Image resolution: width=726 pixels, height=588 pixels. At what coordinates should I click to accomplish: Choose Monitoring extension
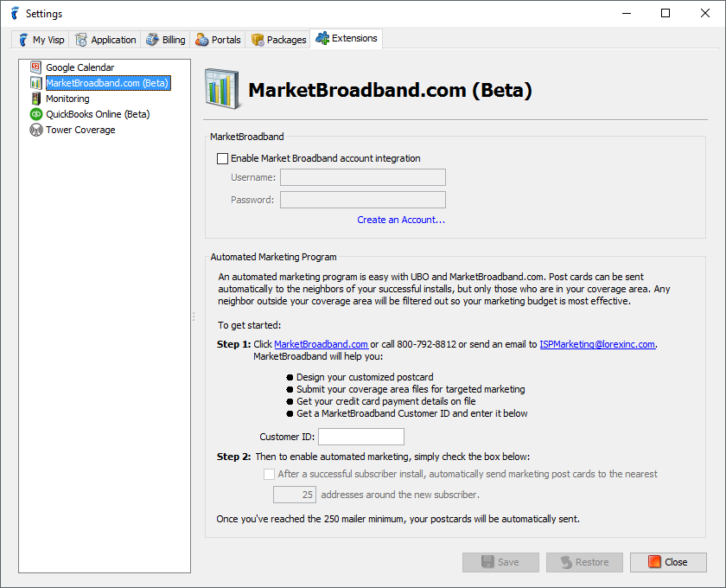pos(67,99)
